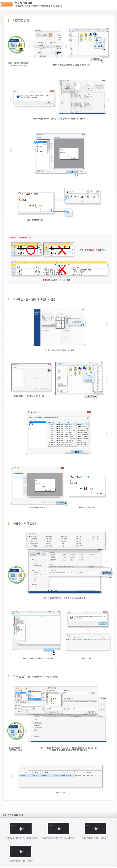Viewport: 117px width, 868px height.
Task: Click the 다음 button in 자료 미법사 dialog
Action: [77, 452]
